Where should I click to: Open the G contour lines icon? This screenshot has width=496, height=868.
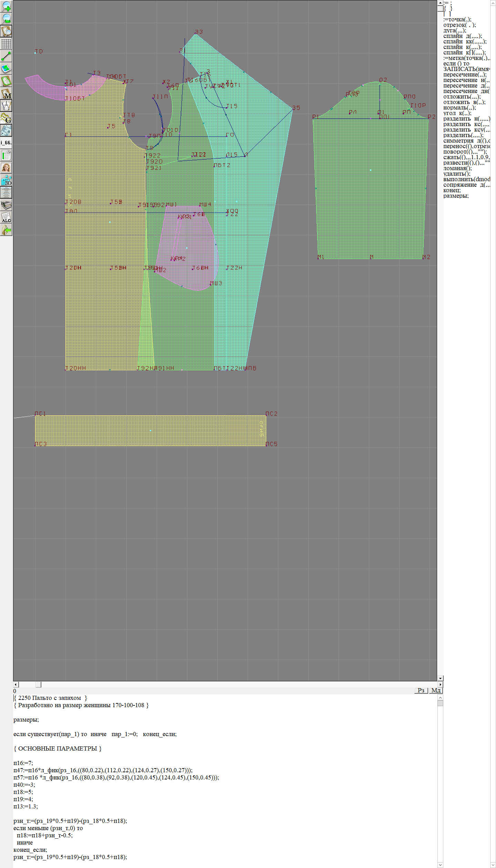click(6, 118)
